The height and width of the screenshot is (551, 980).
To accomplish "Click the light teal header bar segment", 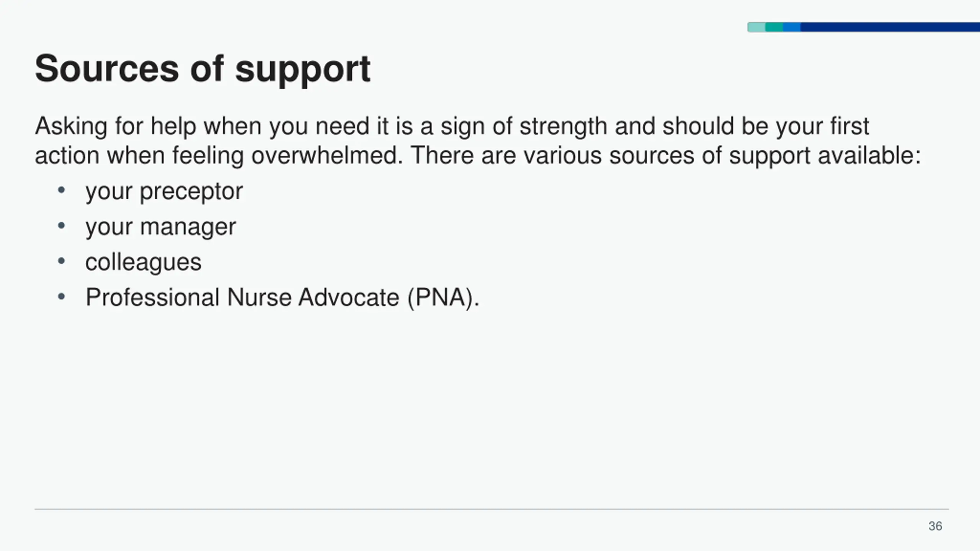I will coord(756,27).
